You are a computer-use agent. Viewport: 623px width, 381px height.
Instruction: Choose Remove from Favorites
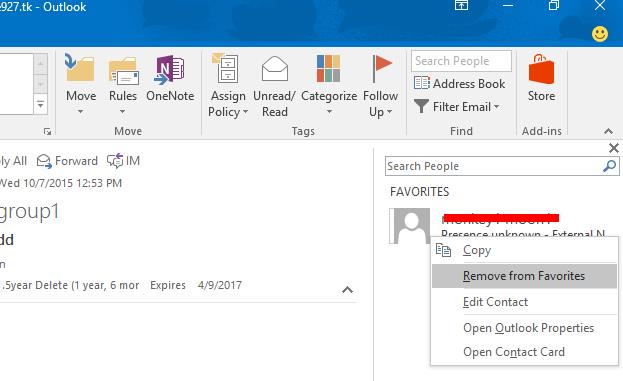[524, 276]
